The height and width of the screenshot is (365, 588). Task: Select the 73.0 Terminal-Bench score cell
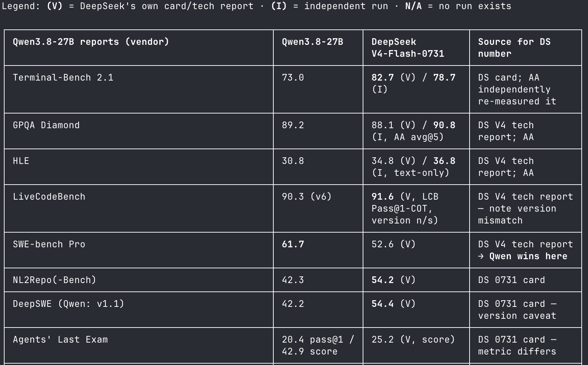[x=293, y=77]
